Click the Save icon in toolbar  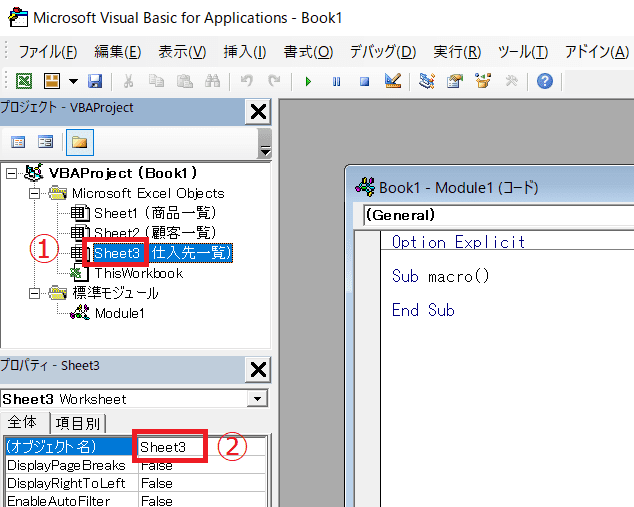point(95,82)
